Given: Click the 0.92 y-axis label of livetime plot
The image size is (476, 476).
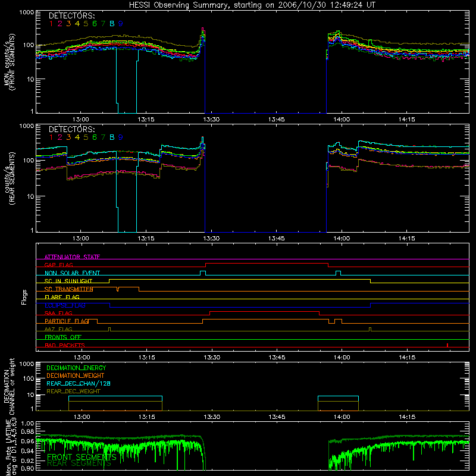Looking at the screenshot, I should tap(27, 461).
